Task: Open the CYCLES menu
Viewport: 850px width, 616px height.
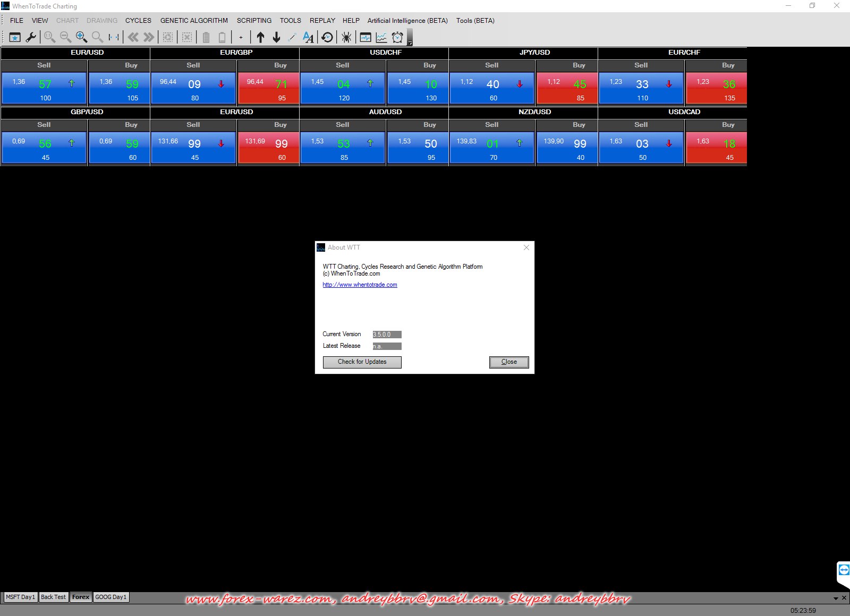Action: click(138, 21)
